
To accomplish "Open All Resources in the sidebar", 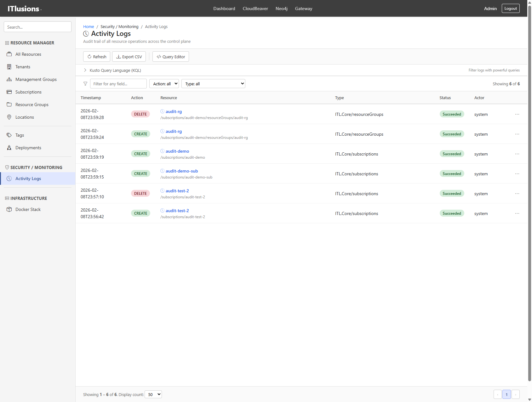I will point(28,54).
